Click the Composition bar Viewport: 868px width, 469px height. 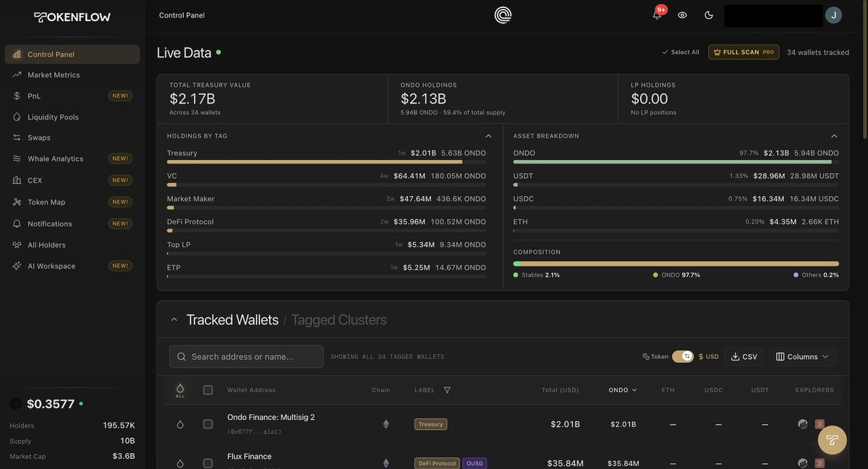click(676, 263)
